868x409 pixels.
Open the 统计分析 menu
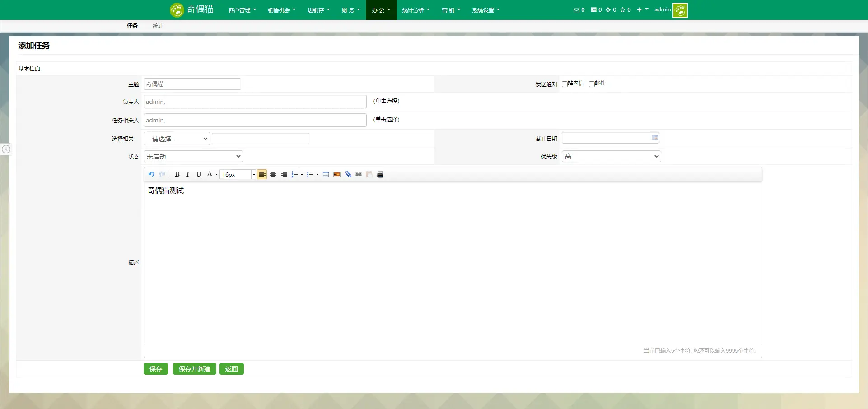tap(416, 10)
